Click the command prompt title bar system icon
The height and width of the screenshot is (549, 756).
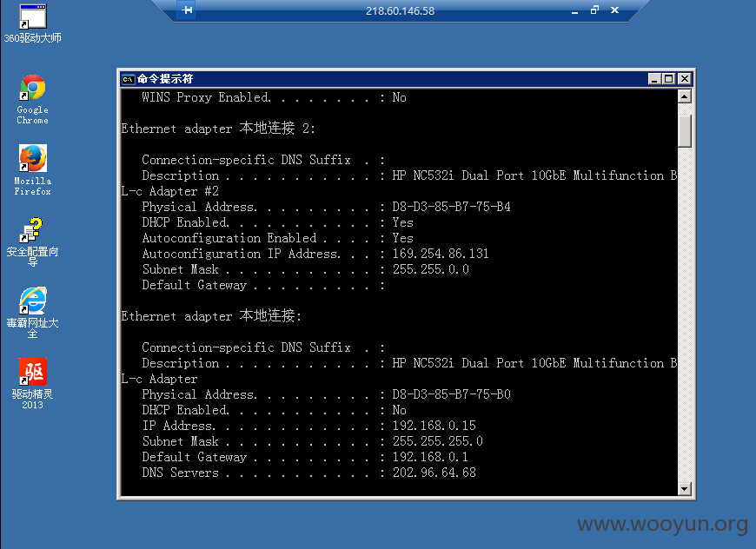coord(128,79)
